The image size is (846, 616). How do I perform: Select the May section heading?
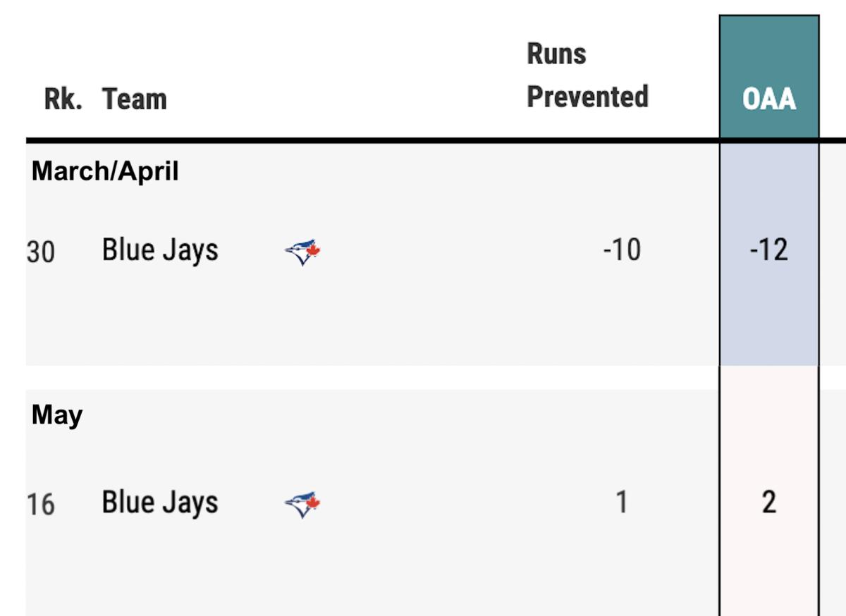pos(57,416)
